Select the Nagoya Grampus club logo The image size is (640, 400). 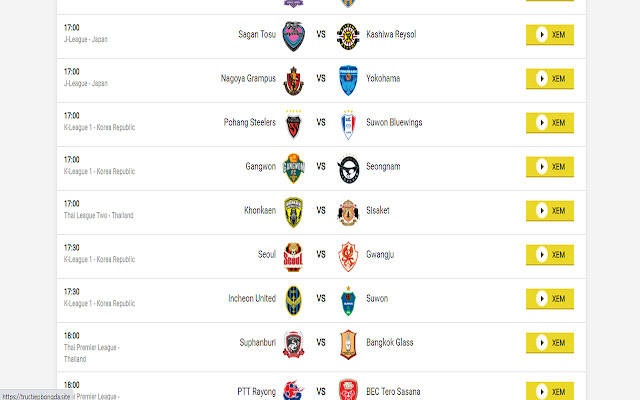(x=293, y=81)
